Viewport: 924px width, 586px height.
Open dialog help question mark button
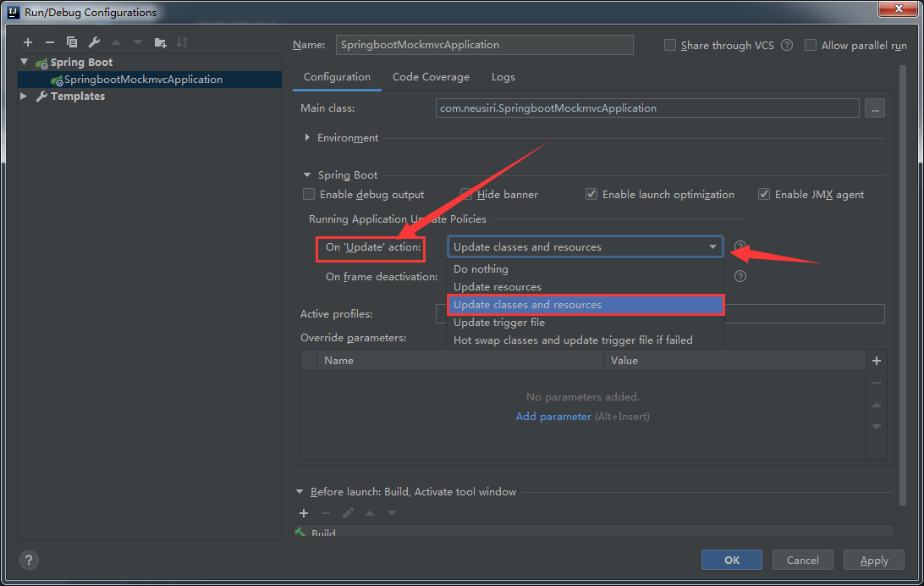(x=28, y=560)
